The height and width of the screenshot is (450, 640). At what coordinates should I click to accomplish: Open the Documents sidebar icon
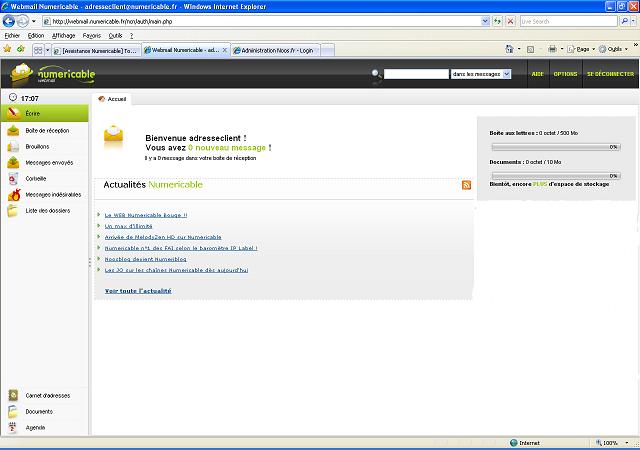pyautogui.click(x=13, y=411)
